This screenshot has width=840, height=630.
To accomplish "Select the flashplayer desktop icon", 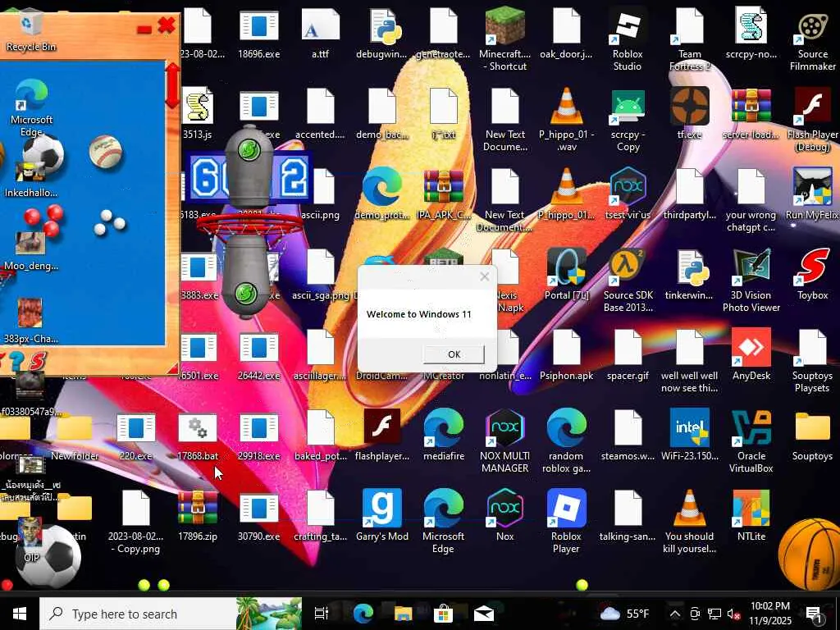I will coord(382,435).
